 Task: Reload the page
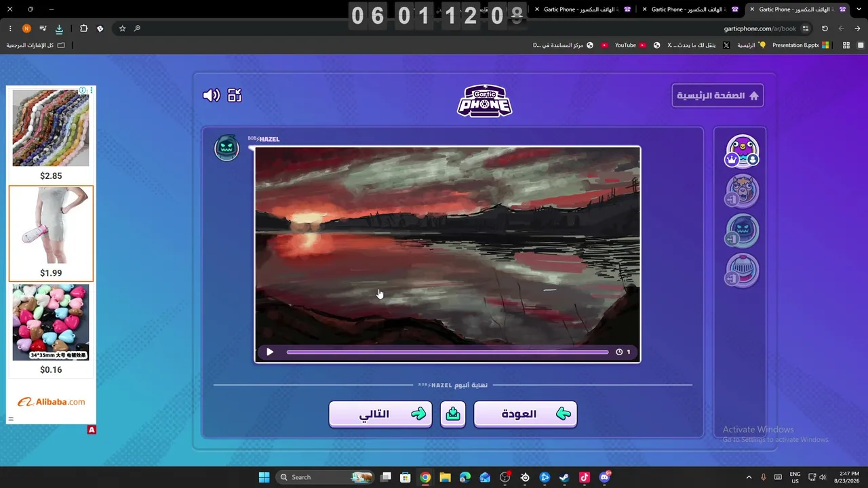(x=825, y=28)
